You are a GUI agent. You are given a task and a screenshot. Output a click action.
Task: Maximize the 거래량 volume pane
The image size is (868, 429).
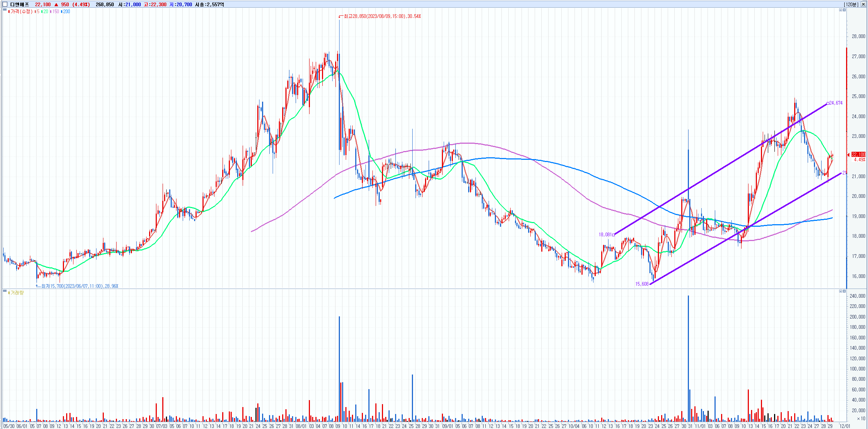point(844,291)
